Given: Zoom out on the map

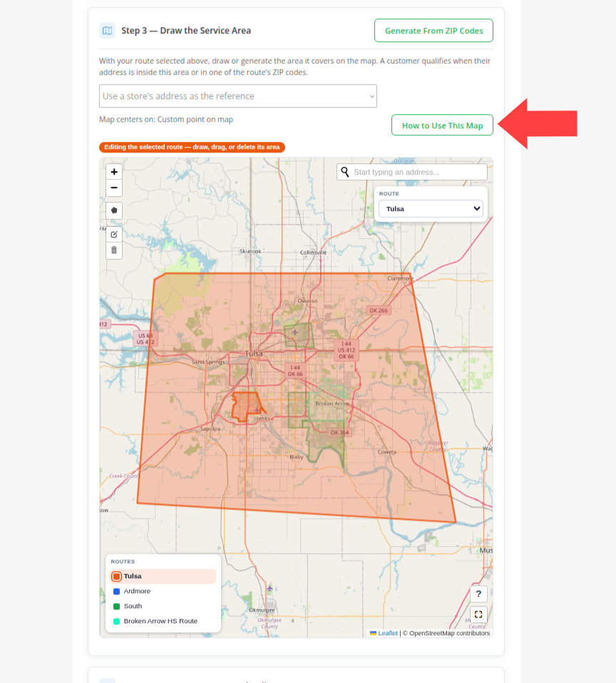Looking at the screenshot, I should coord(114,188).
